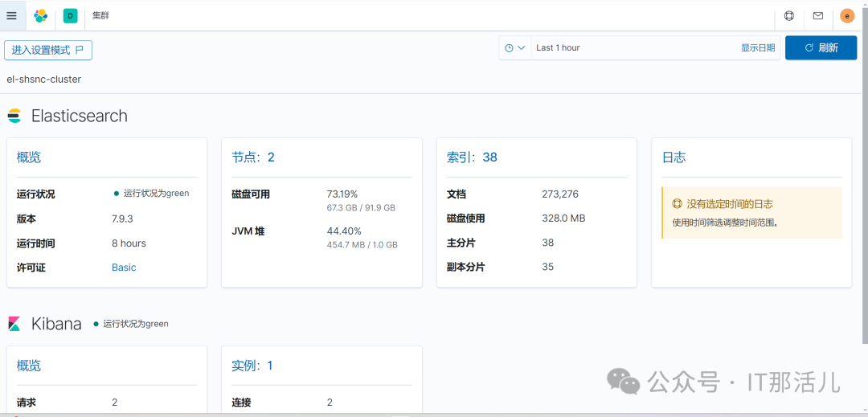Click replica shards value 35
868x417 pixels.
(547, 267)
